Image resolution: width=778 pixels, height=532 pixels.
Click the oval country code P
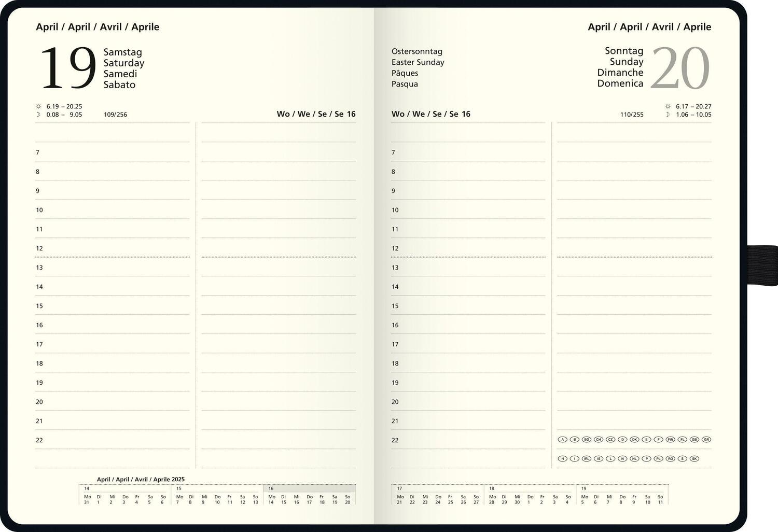pos(646,459)
